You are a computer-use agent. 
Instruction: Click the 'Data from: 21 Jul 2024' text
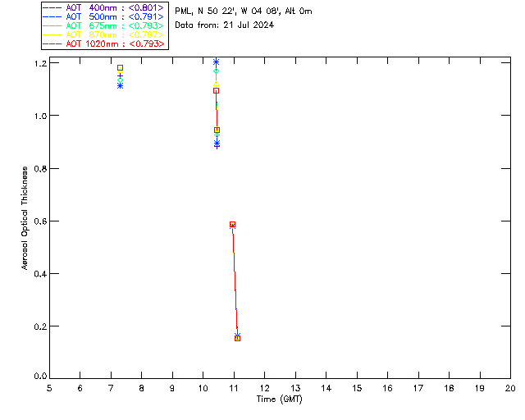coord(224,25)
